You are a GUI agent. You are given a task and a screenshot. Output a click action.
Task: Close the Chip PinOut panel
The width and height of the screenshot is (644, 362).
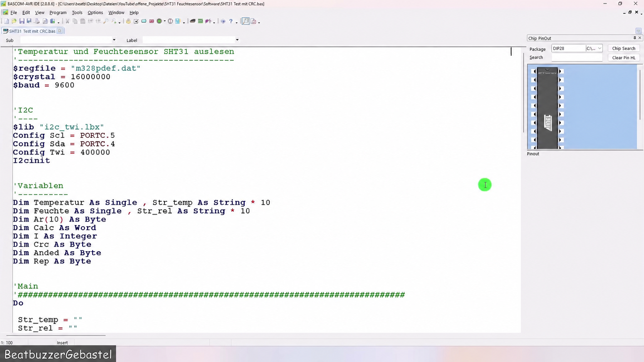640,38
